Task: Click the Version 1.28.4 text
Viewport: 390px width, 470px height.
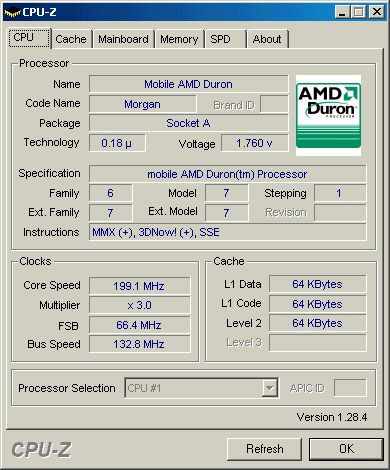Action: click(332, 417)
